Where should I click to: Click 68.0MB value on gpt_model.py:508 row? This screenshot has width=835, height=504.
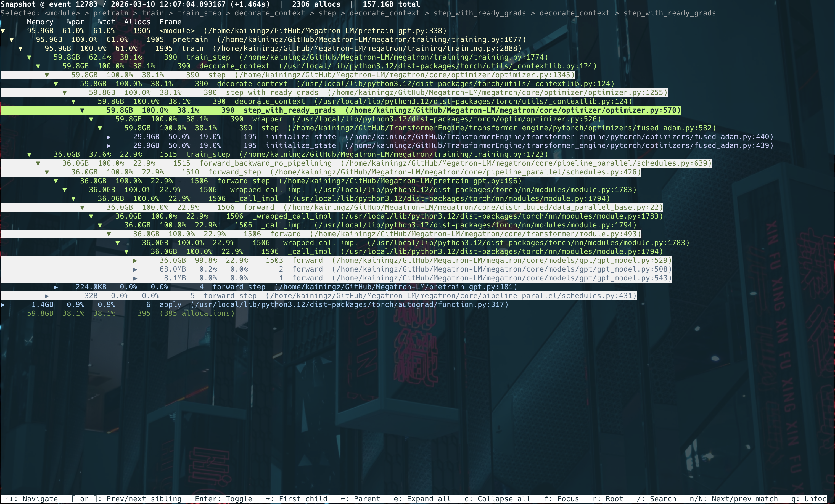(173, 269)
